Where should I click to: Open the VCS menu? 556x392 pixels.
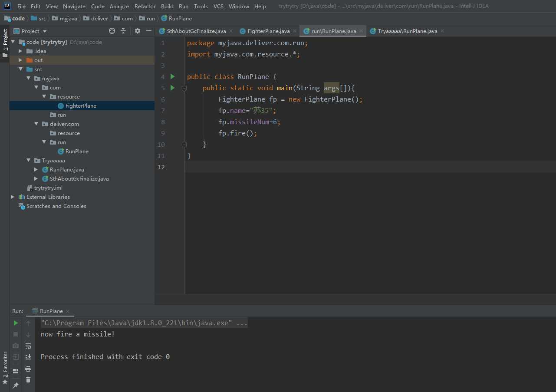(x=218, y=7)
